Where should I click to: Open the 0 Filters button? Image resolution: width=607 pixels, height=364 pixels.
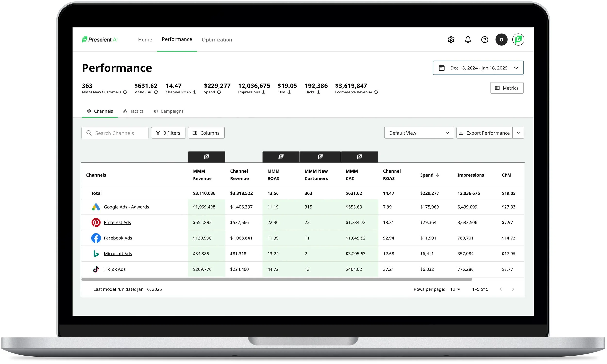pyautogui.click(x=168, y=133)
